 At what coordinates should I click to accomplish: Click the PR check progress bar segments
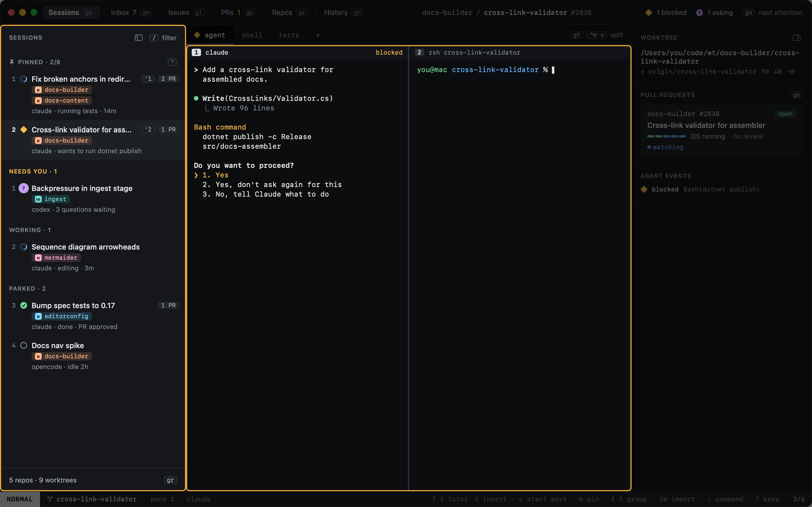click(666, 137)
